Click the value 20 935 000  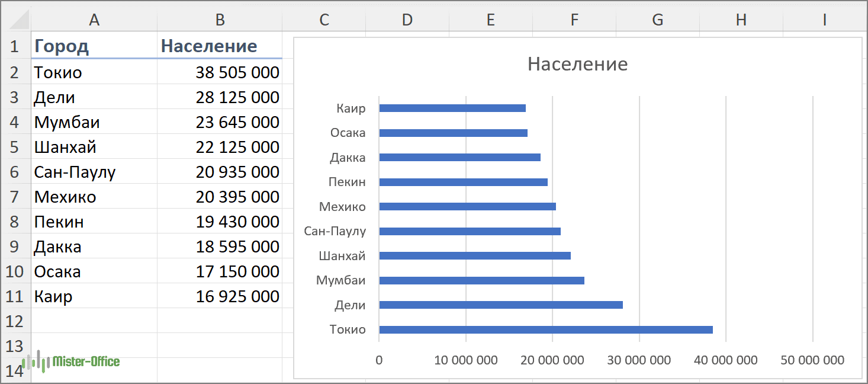(x=237, y=172)
